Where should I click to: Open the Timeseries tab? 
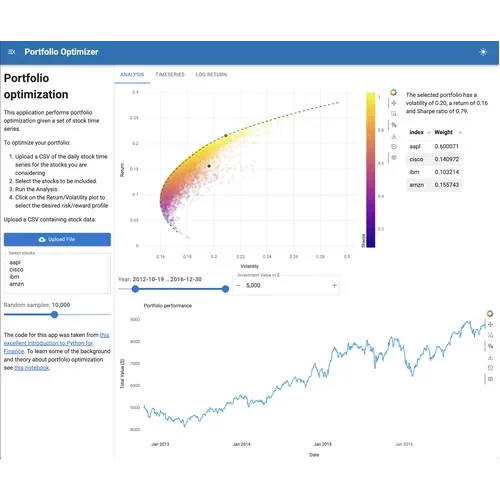(170, 74)
